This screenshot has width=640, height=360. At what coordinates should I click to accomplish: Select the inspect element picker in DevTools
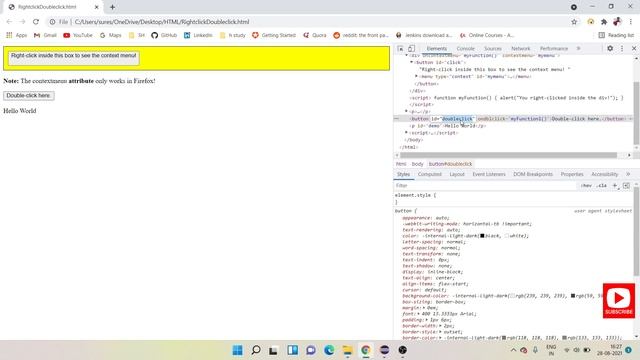point(400,48)
